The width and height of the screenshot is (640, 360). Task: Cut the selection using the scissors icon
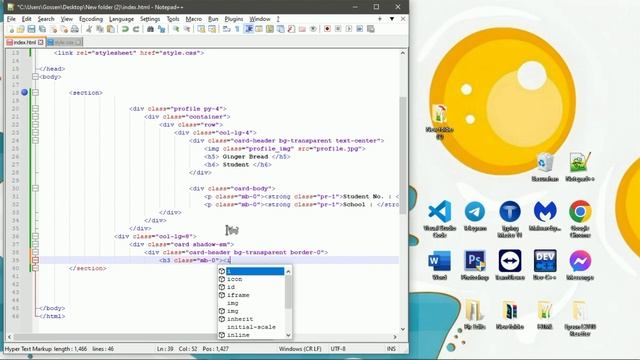coord(89,29)
